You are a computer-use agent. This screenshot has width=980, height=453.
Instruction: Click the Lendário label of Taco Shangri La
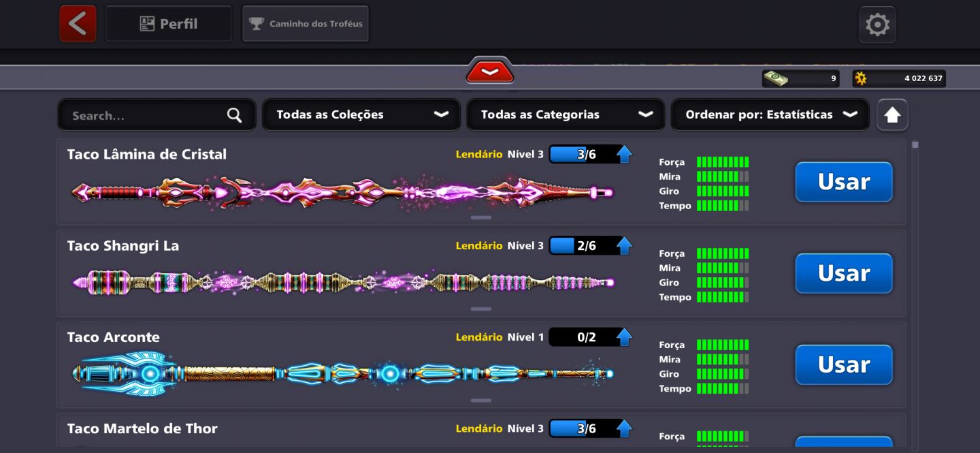[479, 245]
